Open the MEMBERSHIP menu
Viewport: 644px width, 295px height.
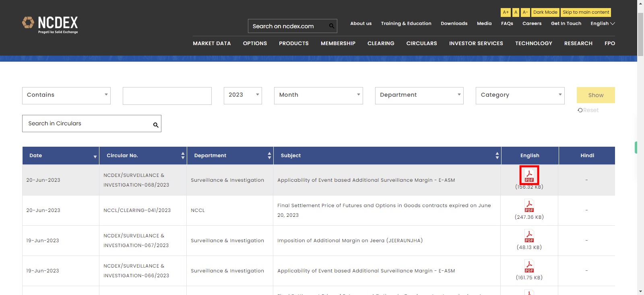pyautogui.click(x=338, y=44)
